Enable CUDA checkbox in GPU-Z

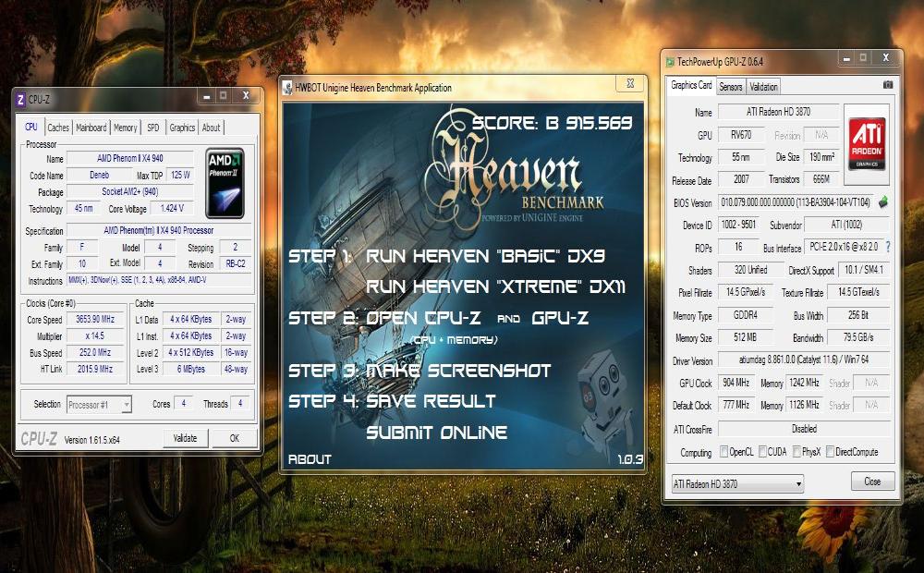[762, 452]
